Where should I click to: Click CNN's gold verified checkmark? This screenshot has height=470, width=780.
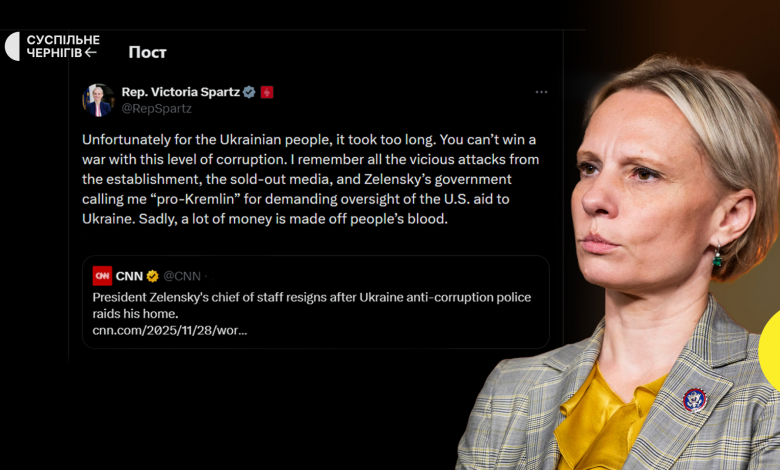[153, 276]
